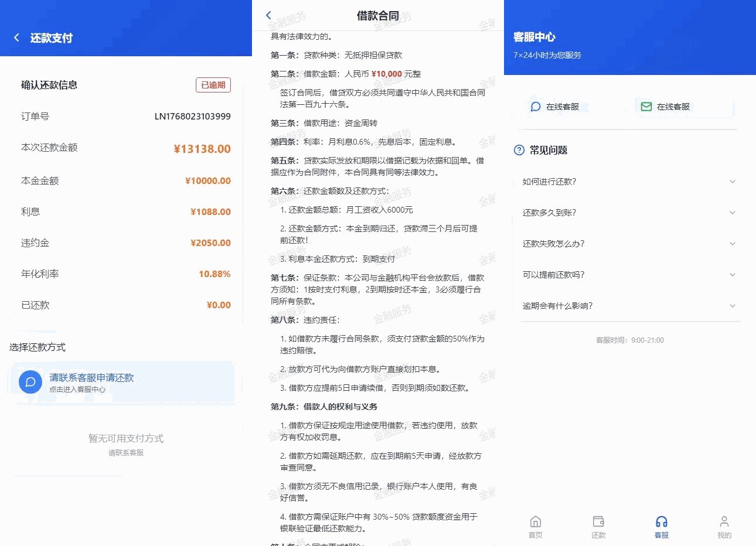Switch to 客服 tab at bottom
Viewport: 756px width, 546px height.
662,526
